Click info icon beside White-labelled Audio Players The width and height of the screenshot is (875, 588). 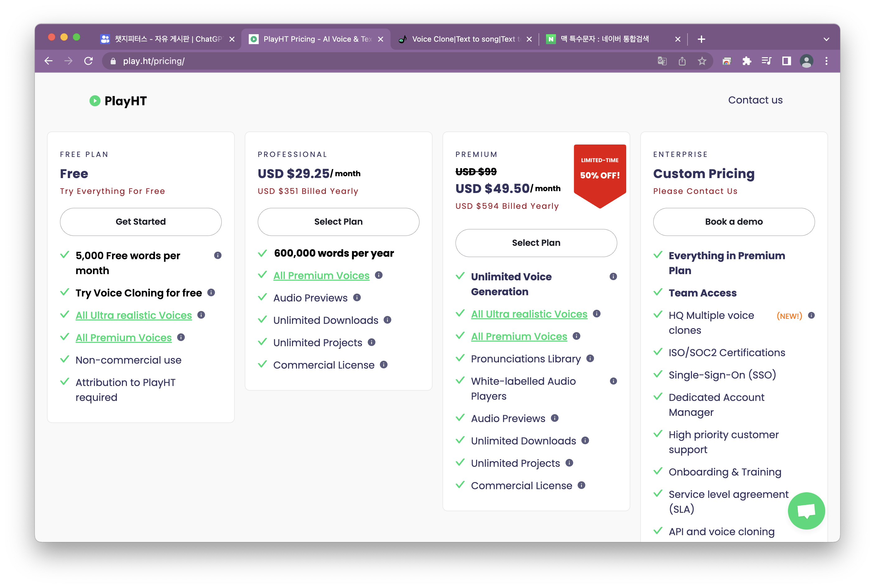[x=613, y=381]
